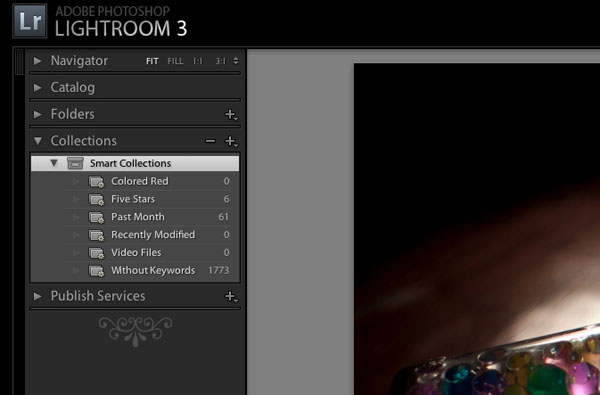Click the Recently Modified smart collection icon
The image size is (600, 395).
pyautogui.click(x=96, y=235)
